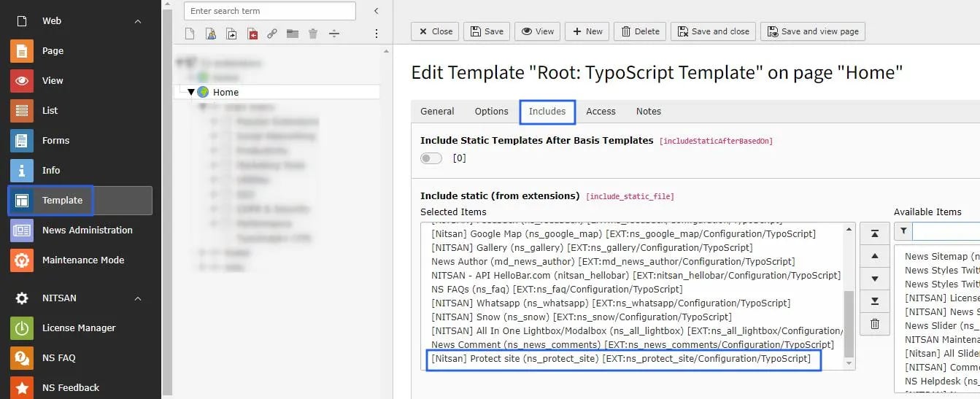
Task: Collapse the NITSAN module group
Action: [x=137, y=298]
